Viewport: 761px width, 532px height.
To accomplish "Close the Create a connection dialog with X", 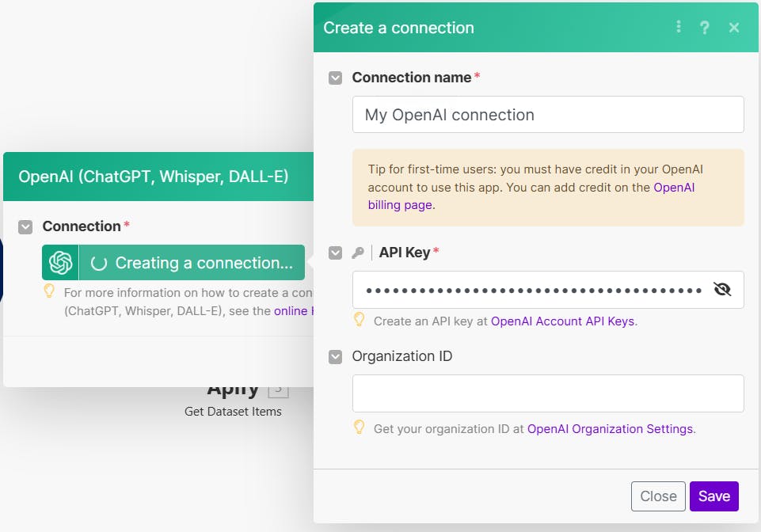I will coord(734,28).
